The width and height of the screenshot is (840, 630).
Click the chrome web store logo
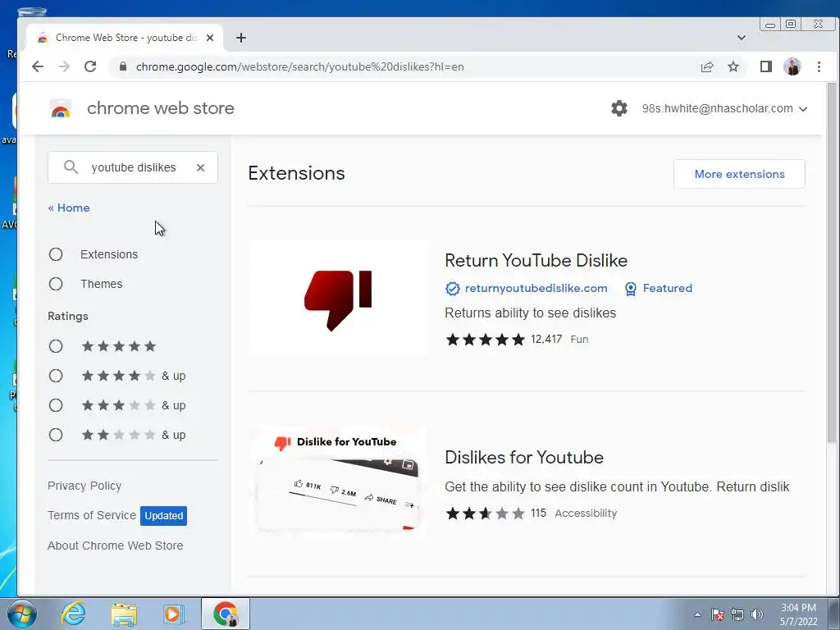[x=61, y=108]
